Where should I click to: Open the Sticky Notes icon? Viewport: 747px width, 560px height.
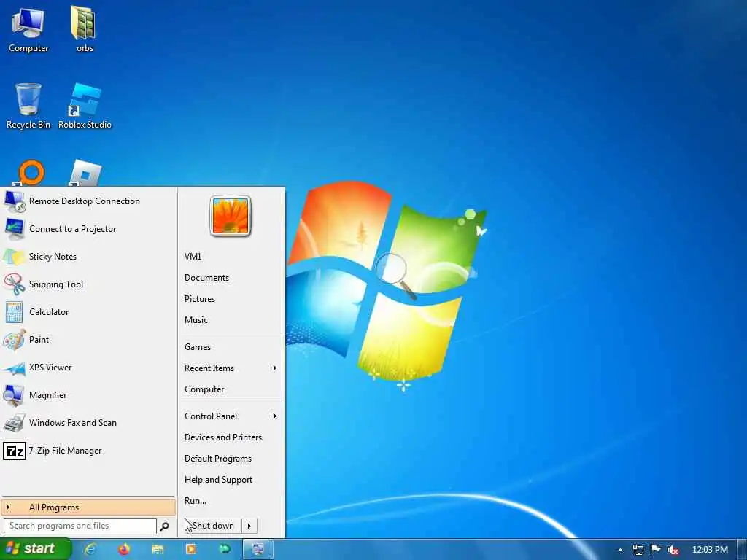[15, 257]
